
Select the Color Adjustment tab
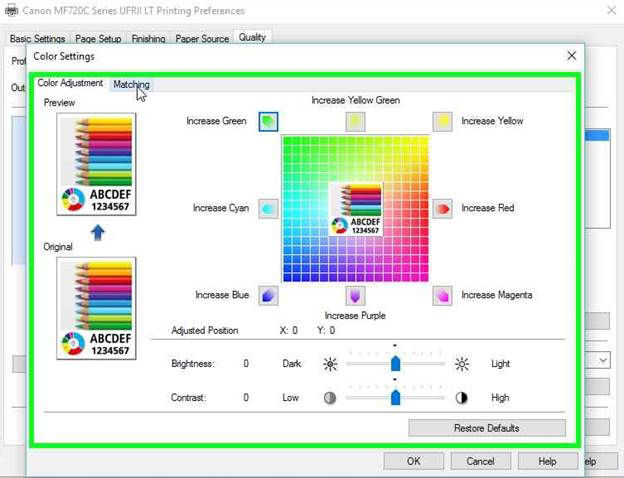point(70,83)
